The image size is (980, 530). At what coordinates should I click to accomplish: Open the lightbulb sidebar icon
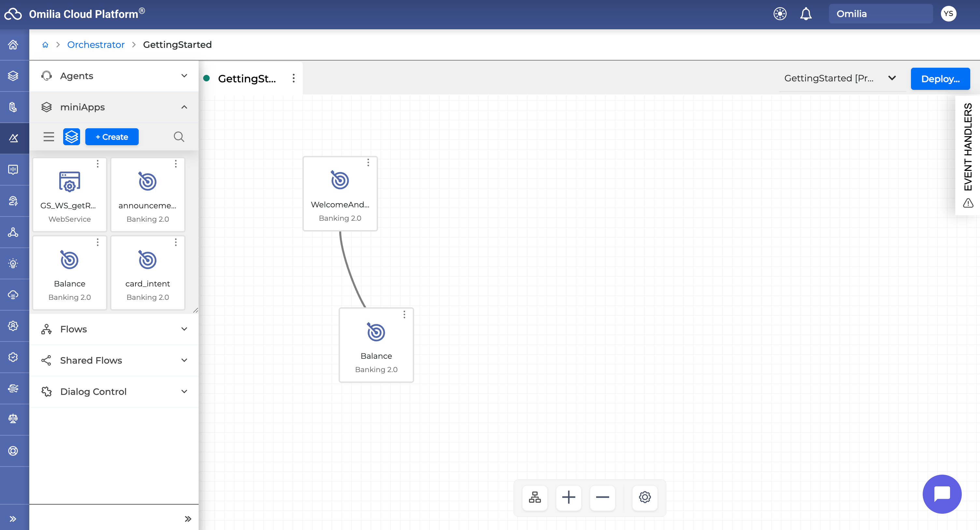pyautogui.click(x=13, y=263)
